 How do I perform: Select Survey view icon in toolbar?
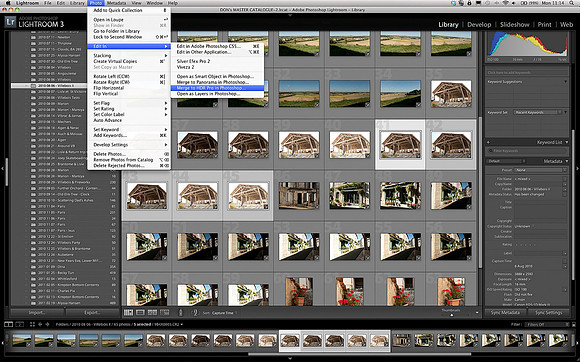click(x=164, y=313)
